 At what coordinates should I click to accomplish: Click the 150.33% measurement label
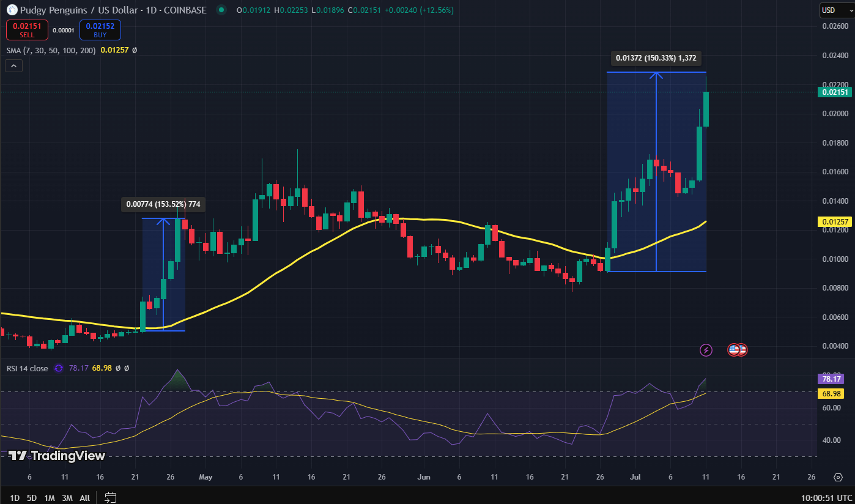click(656, 58)
